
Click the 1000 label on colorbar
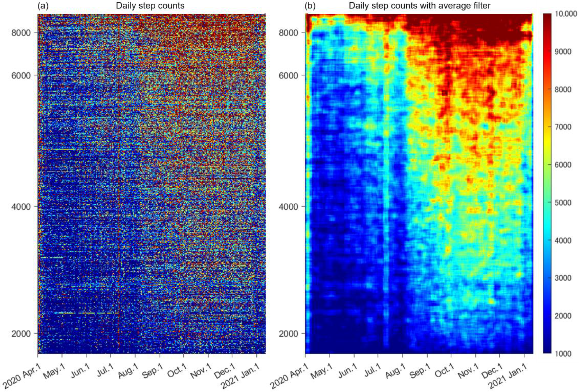coord(563,353)
